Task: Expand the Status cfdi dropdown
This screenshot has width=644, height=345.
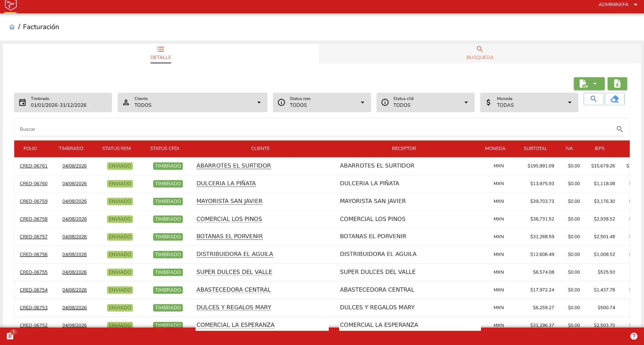Action: 466,102
